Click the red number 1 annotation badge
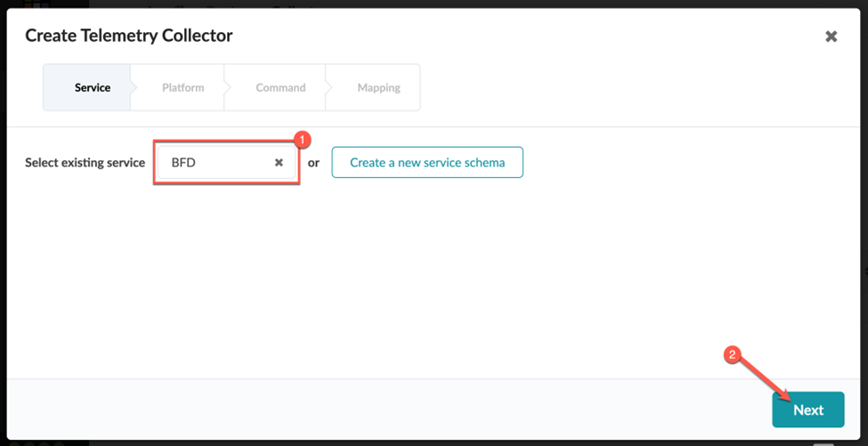 301,140
